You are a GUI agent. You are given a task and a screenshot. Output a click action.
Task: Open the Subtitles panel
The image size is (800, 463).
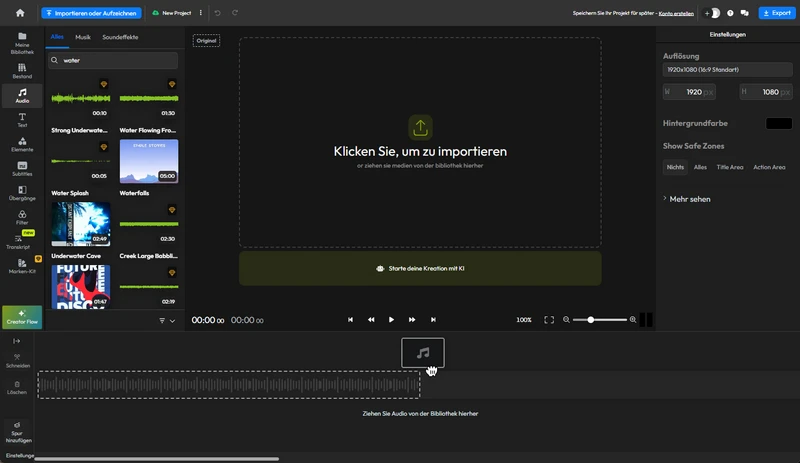[x=22, y=169]
